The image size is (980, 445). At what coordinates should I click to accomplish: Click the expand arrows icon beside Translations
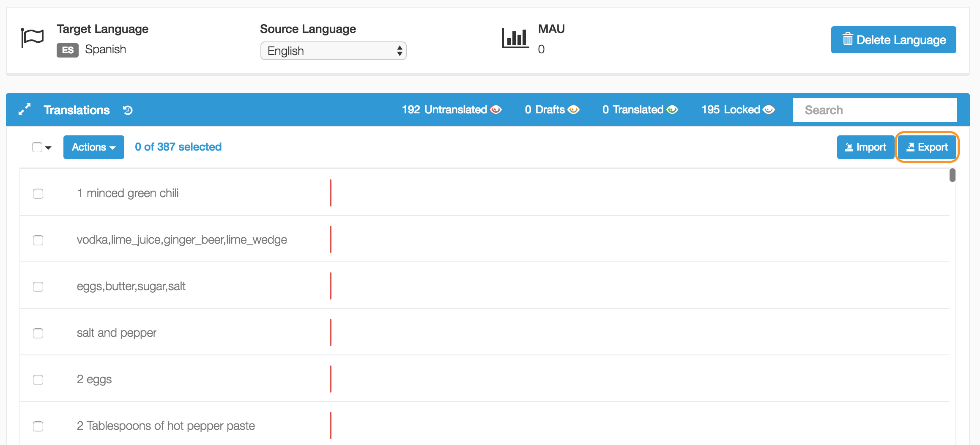click(25, 110)
